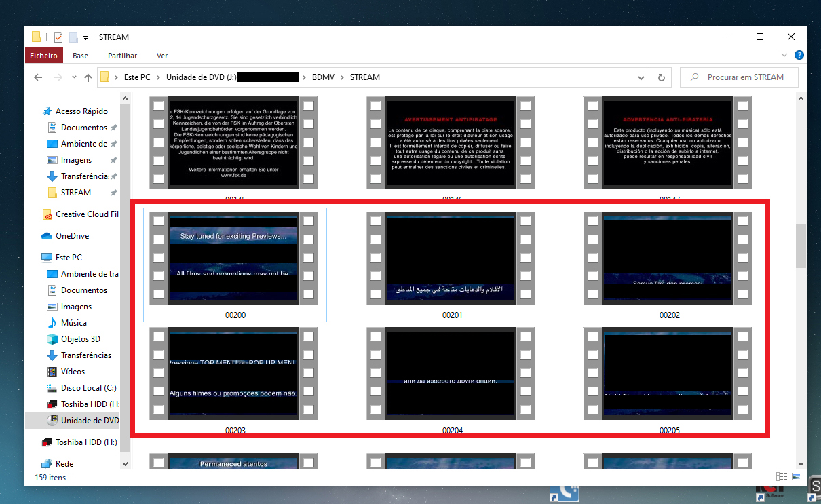Select Permaneced atentos video thumbnail
Screen dimensions: 821x504
click(234, 461)
